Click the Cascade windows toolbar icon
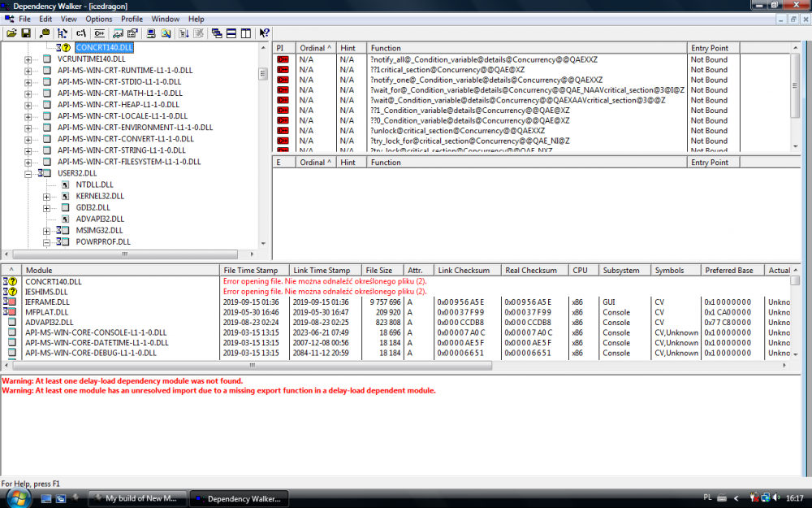The height and width of the screenshot is (508, 812). coord(217,33)
